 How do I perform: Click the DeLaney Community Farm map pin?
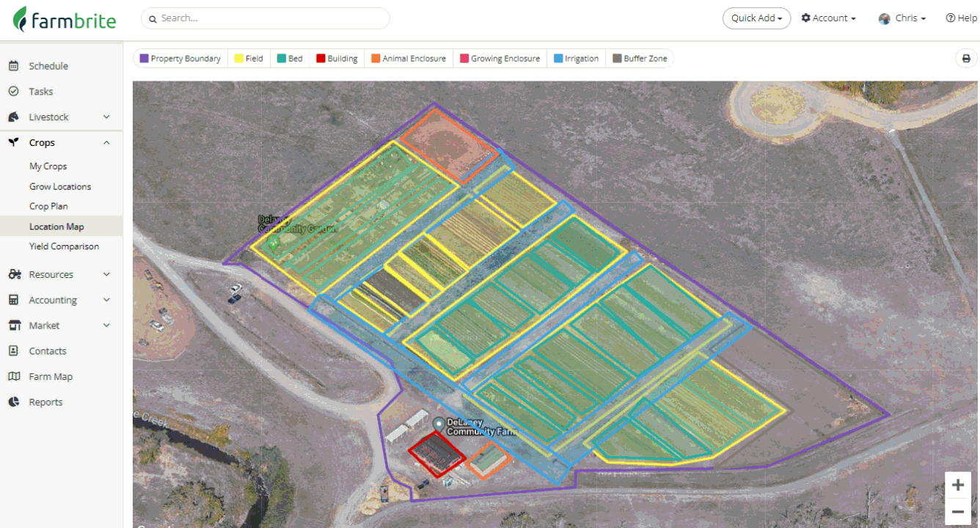pos(439,424)
